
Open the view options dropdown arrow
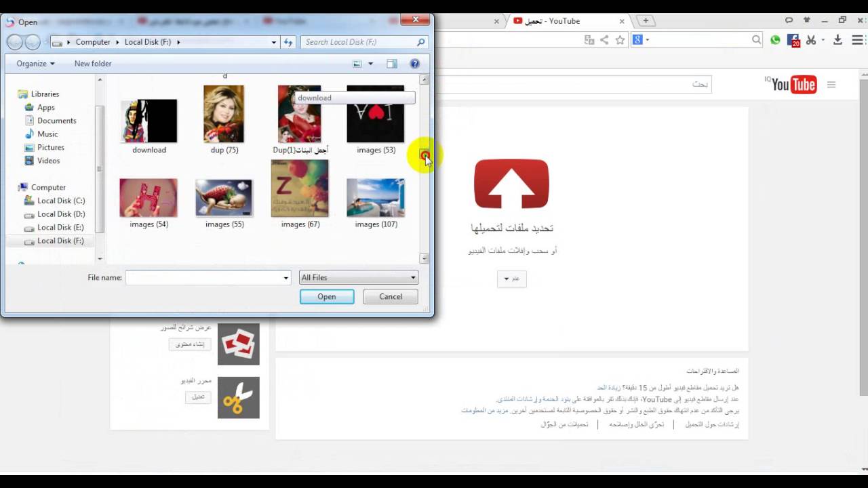click(370, 64)
